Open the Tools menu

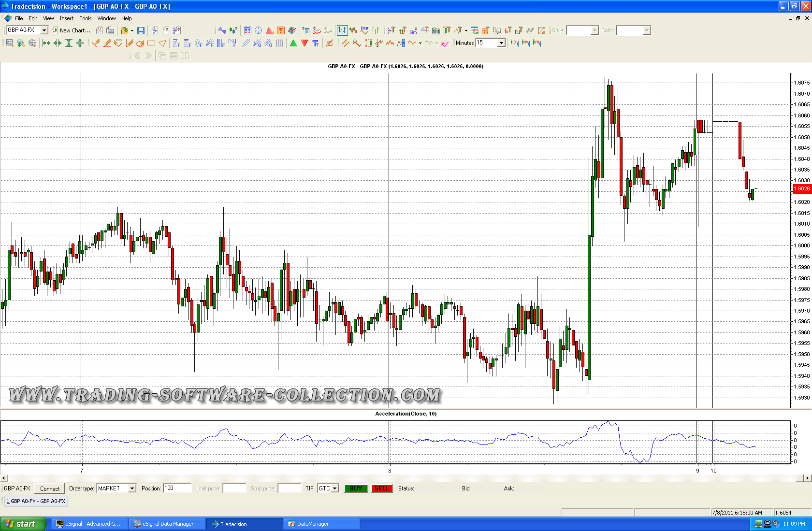[86, 18]
